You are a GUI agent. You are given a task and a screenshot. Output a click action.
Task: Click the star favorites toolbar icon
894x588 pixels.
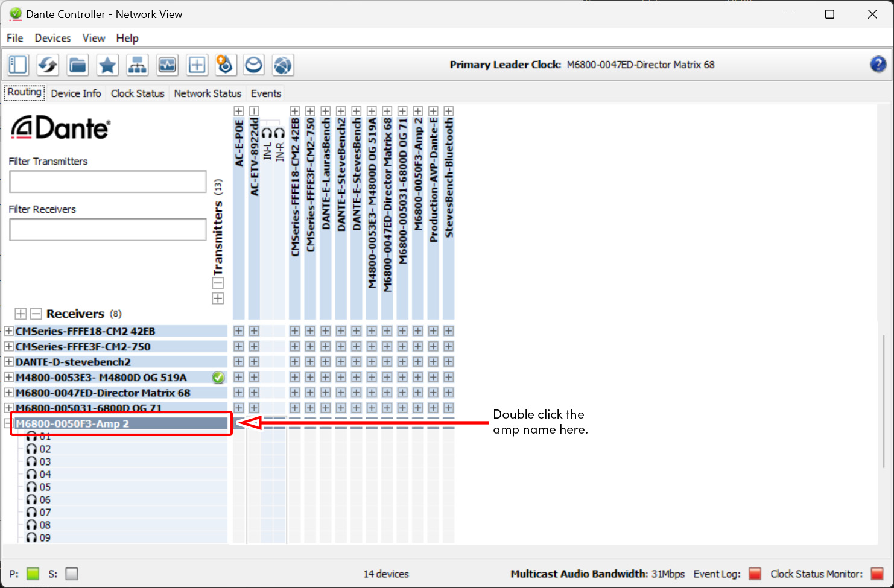[107, 65]
